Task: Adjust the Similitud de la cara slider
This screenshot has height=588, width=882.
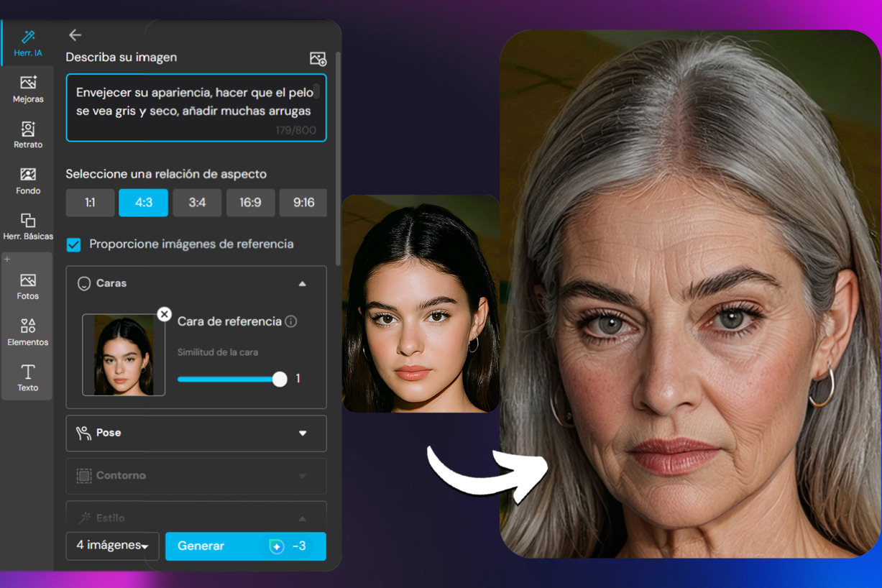Action: coord(280,379)
